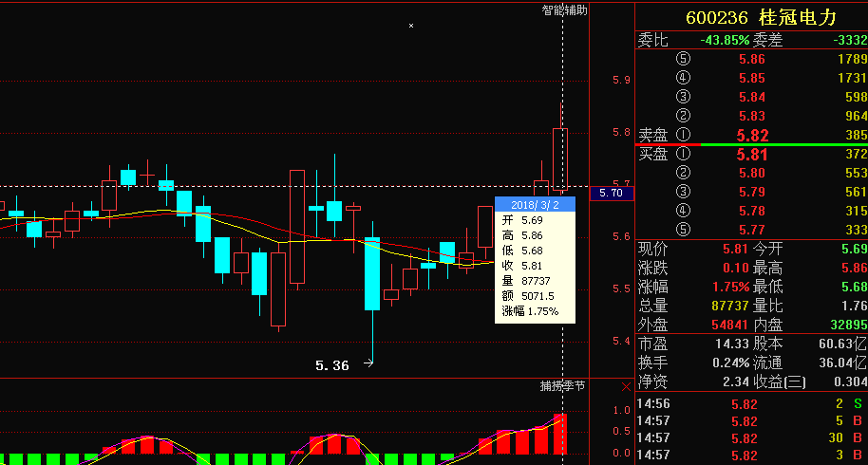Image resolution: width=868 pixels, height=465 pixels.
Task: Select the circled ⑤ buy level at 5.77
Action: pyautogui.click(x=683, y=230)
